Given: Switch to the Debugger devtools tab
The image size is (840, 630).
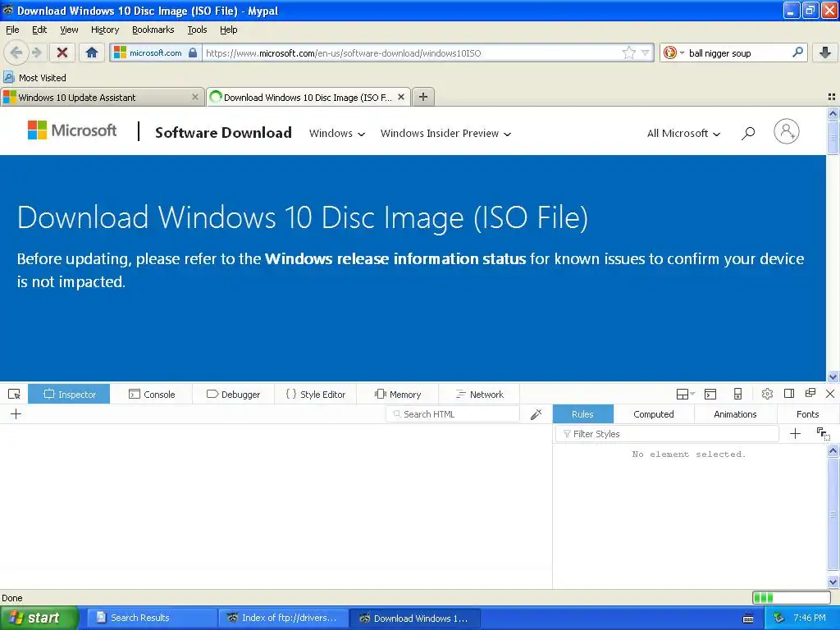Looking at the screenshot, I should 233,395.
